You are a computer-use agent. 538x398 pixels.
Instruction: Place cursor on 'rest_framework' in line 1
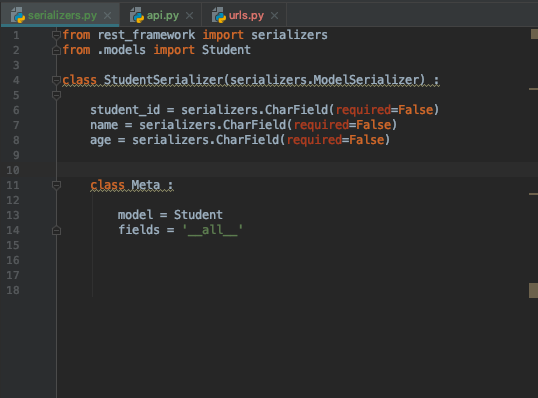pyautogui.click(x=146, y=35)
